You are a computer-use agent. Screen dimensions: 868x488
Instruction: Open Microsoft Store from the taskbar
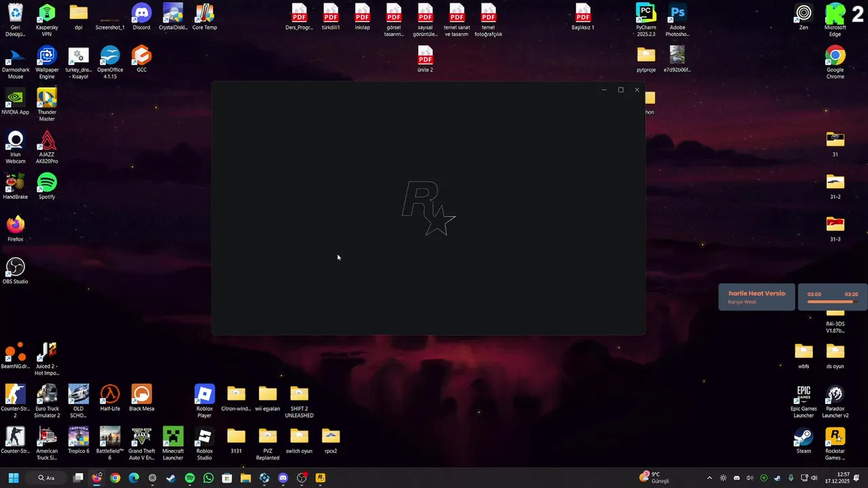point(227,478)
